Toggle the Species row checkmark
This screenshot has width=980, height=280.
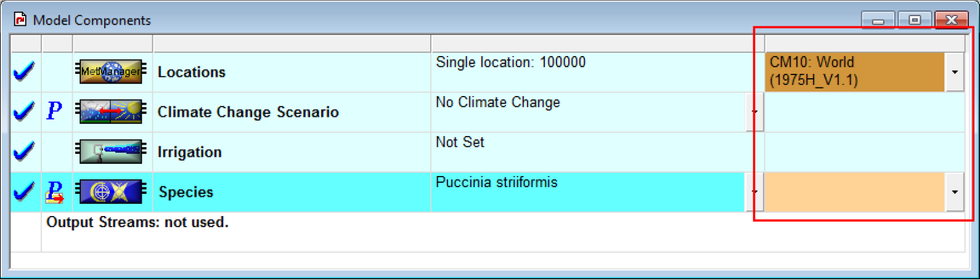pyautogui.click(x=24, y=192)
